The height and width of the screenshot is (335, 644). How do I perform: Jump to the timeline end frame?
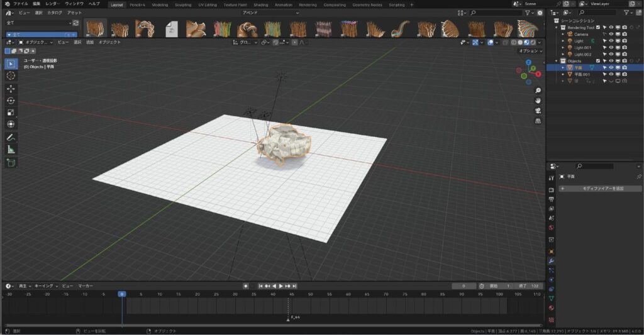coord(294,286)
